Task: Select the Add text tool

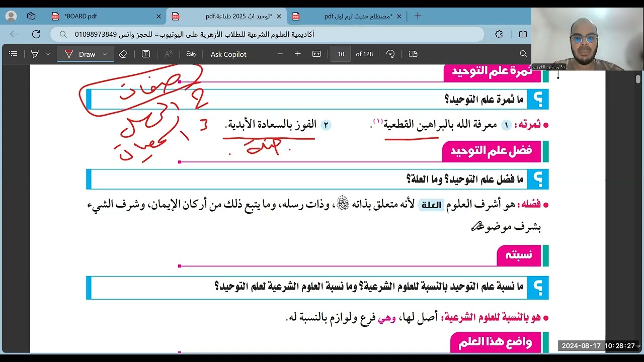Action: (146, 54)
